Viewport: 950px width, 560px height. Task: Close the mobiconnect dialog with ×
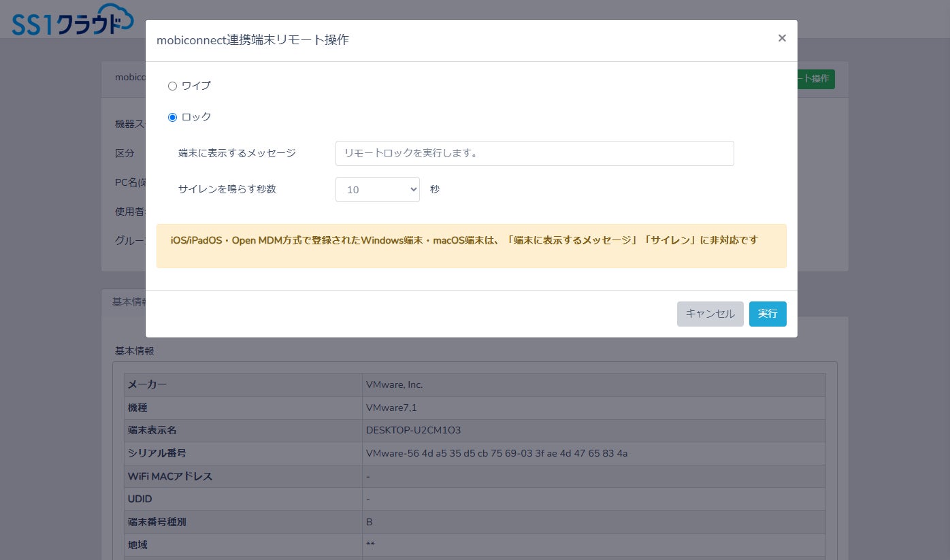782,38
